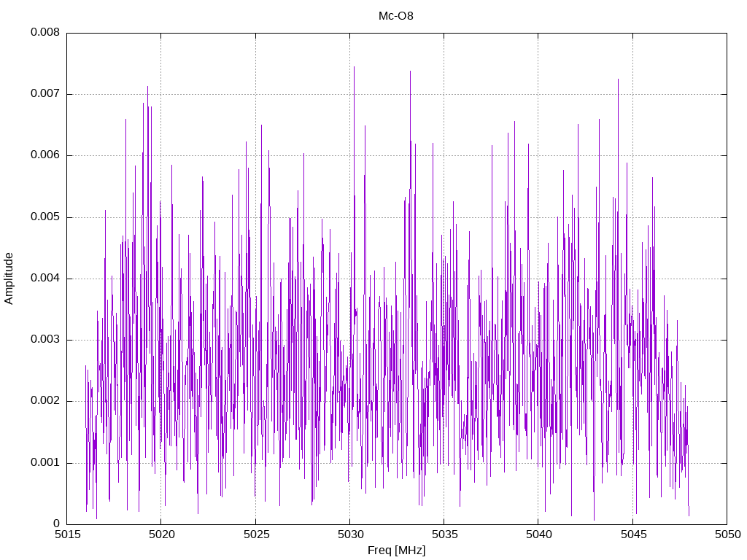Click x-axis tick label 5045
The width and height of the screenshot is (747, 560).
point(634,534)
